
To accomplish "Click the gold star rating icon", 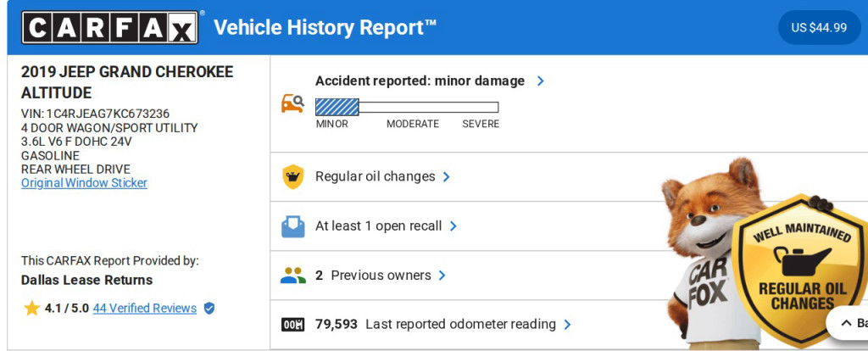I will 32,309.
